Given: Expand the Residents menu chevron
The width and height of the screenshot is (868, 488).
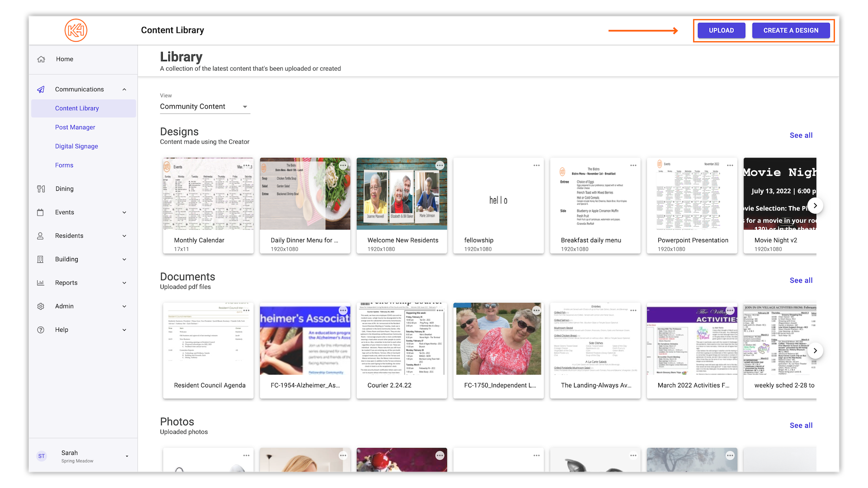Looking at the screenshot, I should click(x=125, y=236).
